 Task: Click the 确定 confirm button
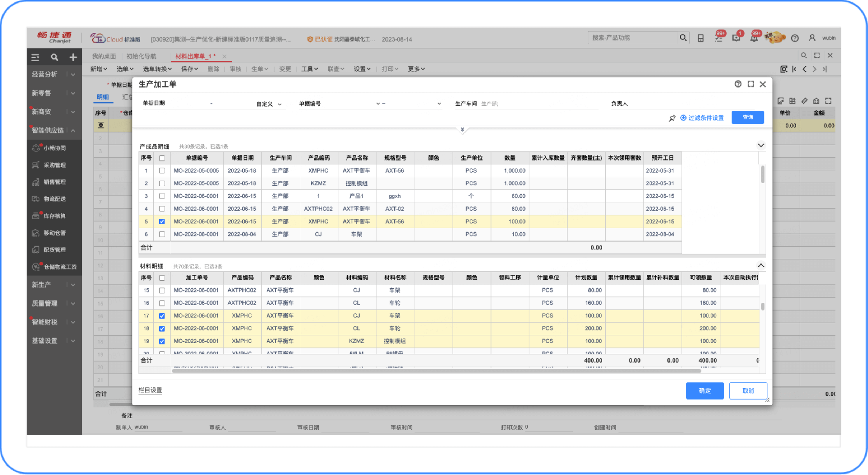(704, 391)
